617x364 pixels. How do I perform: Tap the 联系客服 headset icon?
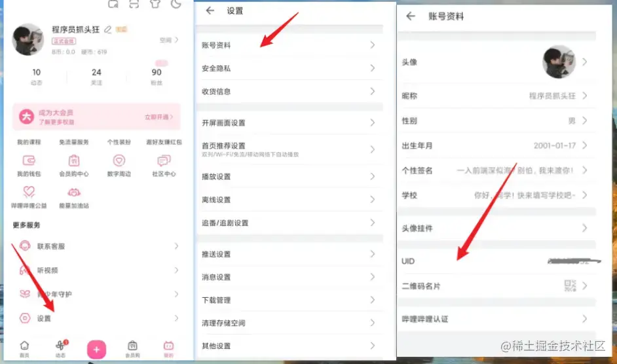[25, 246]
